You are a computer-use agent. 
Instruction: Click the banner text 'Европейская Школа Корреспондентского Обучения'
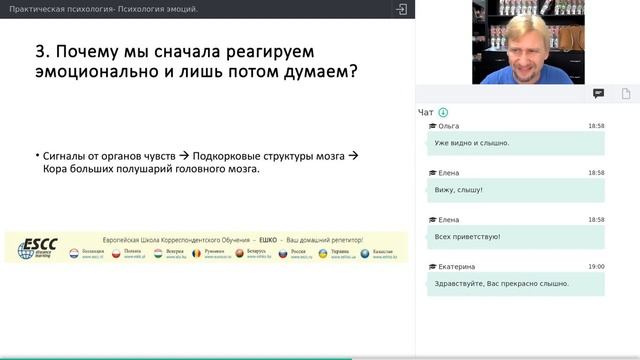pos(176,240)
